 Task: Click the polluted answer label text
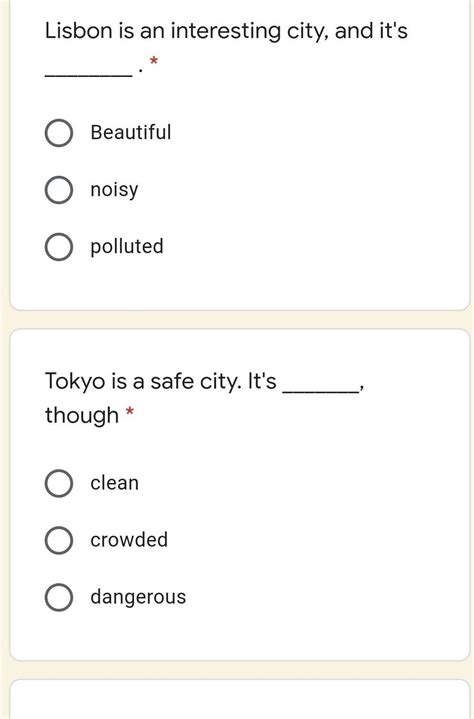[127, 247]
